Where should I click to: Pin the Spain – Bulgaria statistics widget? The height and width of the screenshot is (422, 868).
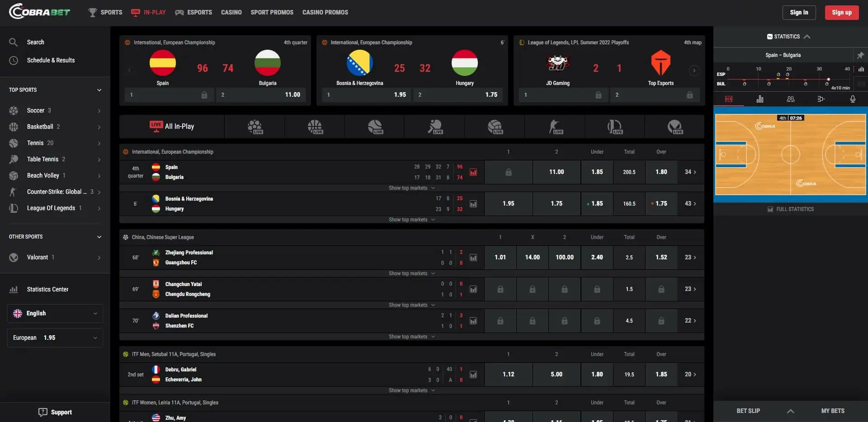pos(861,55)
